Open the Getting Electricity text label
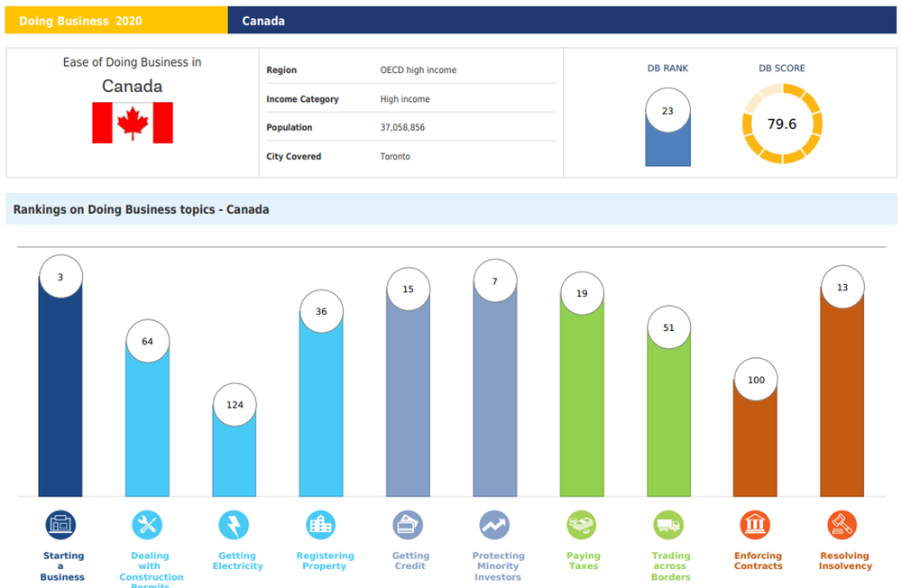Screen dimensions: 902x588 pyautogui.click(x=237, y=561)
